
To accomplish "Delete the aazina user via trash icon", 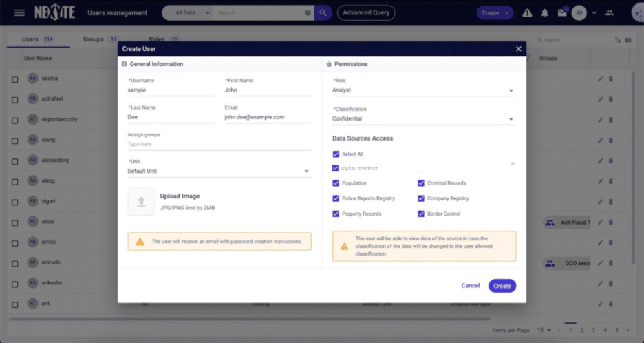I will [x=611, y=79].
